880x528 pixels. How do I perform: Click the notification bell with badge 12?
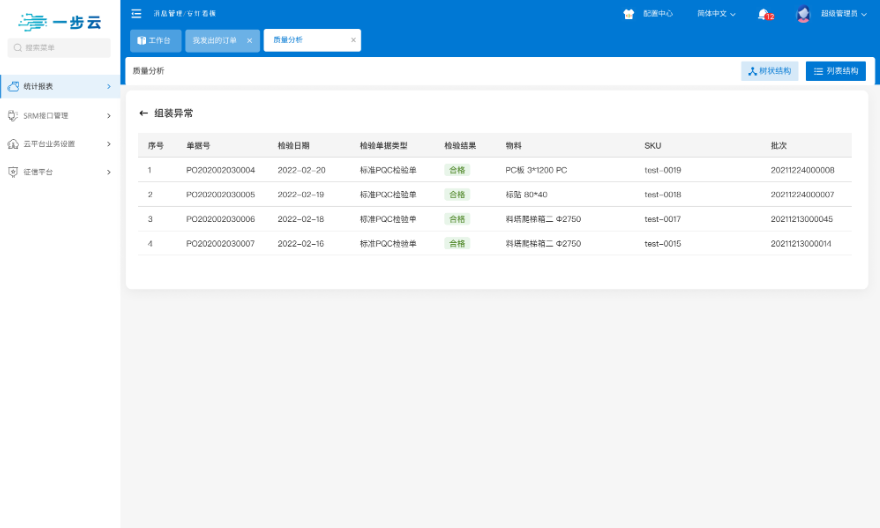click(x=764, y=14)
